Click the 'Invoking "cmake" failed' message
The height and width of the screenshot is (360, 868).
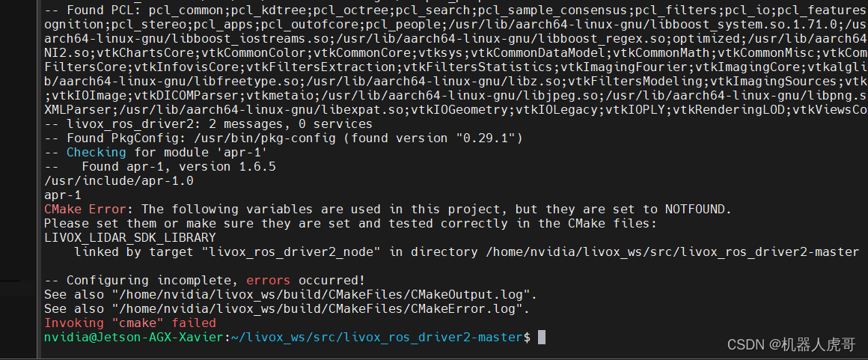[x=130, y=323]
